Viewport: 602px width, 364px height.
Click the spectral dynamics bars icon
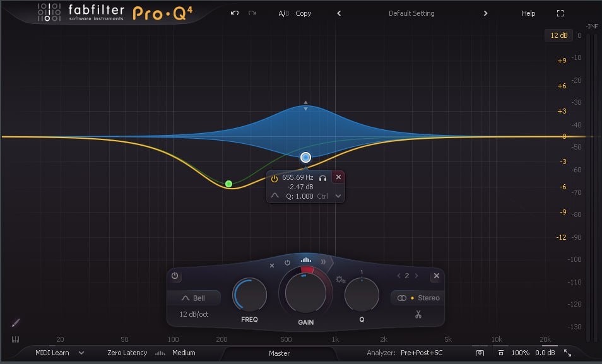[306, 260]
